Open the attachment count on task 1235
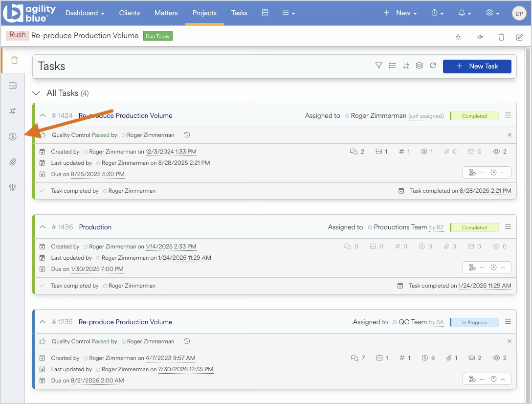The height and width of the screenshot is (404, 532). [452, 358]
